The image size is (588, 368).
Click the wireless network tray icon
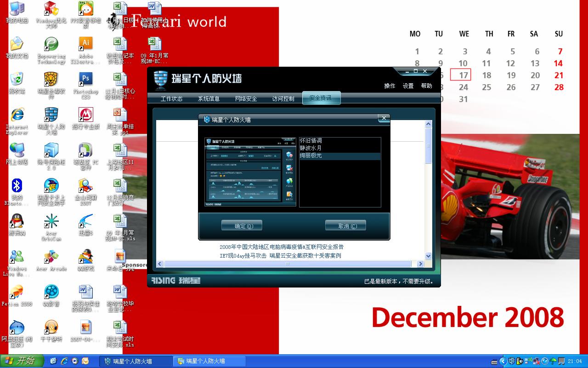528,361
